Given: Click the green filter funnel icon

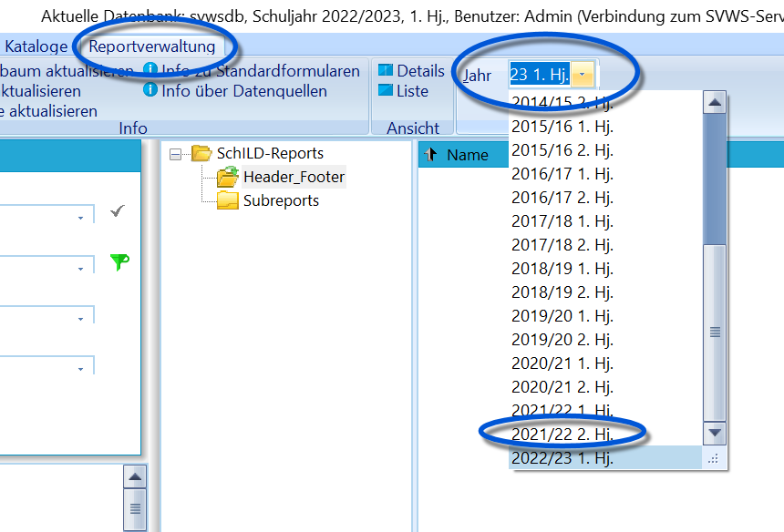Looking at the screenshot, I should [119, 261].
